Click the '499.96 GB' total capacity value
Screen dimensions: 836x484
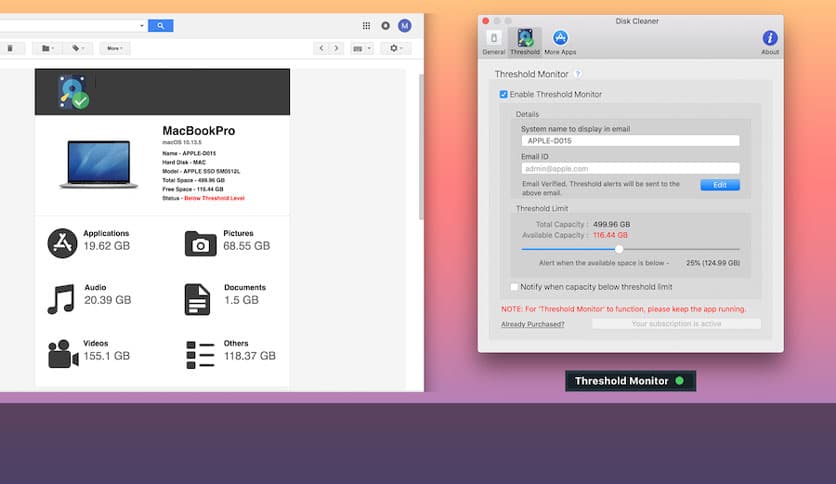pyautogui.click(x=612, y=224)
